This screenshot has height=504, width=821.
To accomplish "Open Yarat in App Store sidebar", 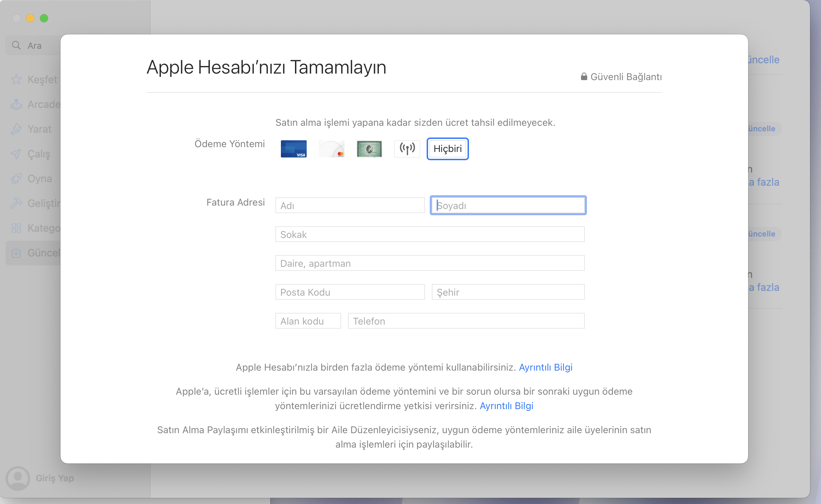I will (x=34, y=129).
